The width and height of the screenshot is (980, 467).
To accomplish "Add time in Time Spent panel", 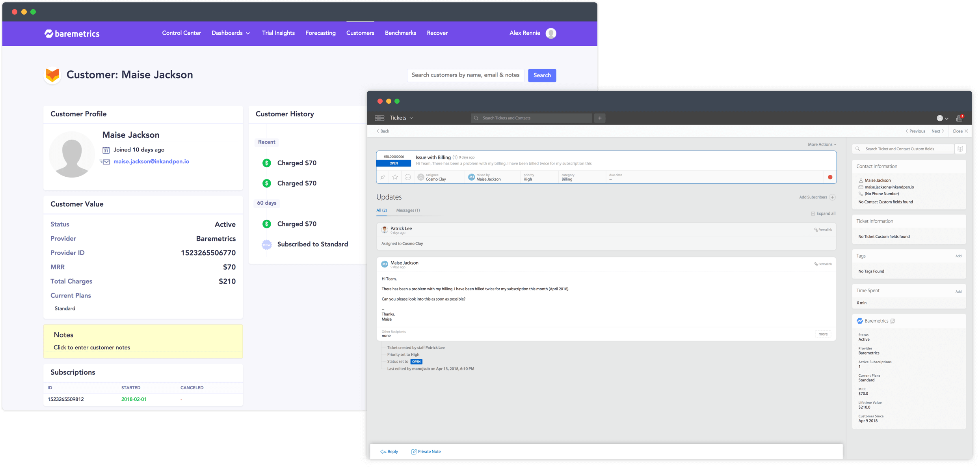I will 958,292.
